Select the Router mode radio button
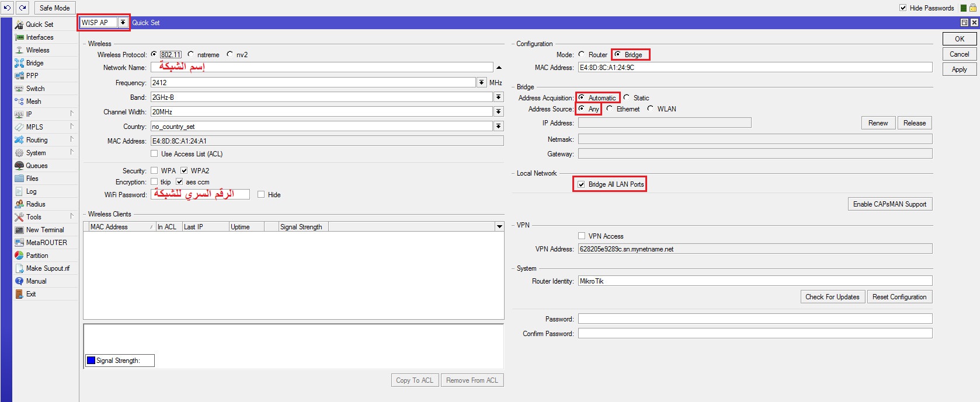 click(582, 54)
